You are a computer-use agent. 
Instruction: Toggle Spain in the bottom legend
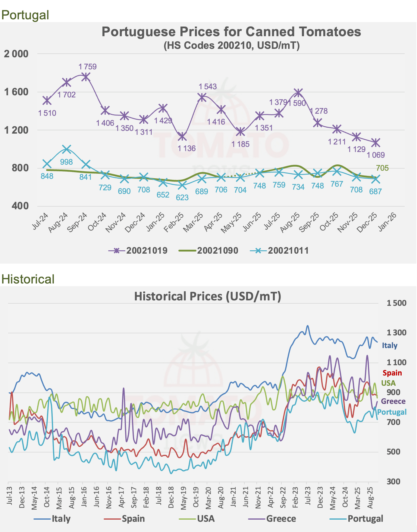124,518
